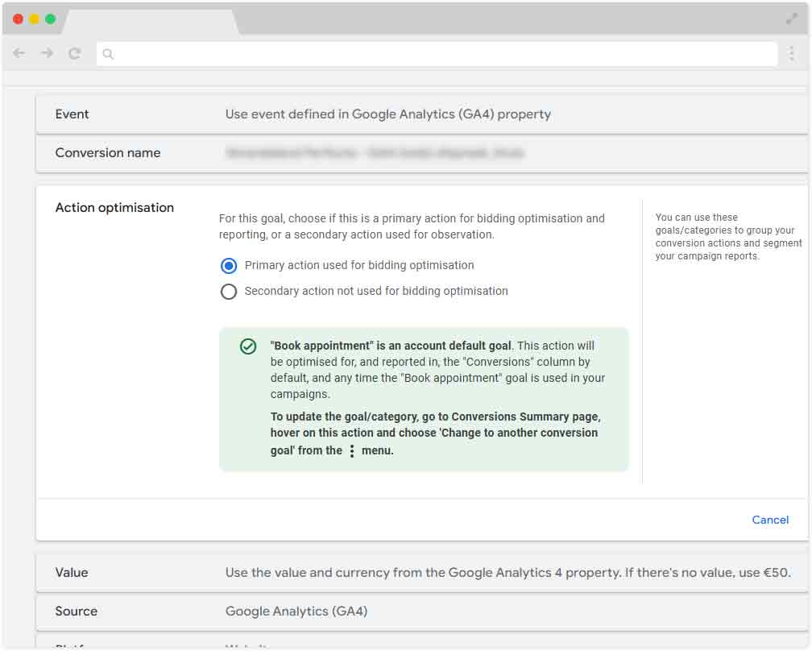Select Secondary action not used for bidding
This screenshot has height=651, width=812.
(229, 292)
